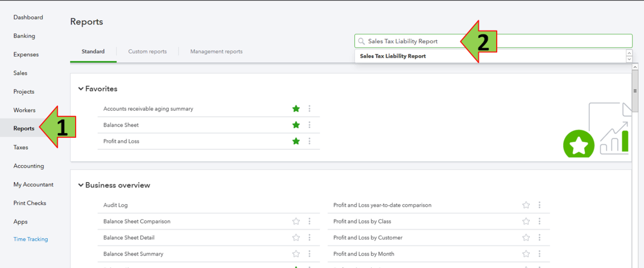Go to Time Tracking in sidebar

pyautogui.click(x=31, y=239)
